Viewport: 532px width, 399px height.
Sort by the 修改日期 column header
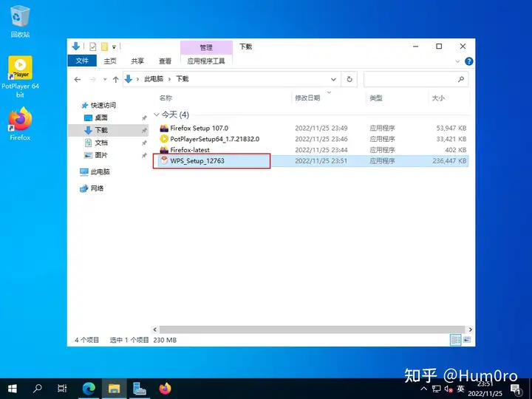(307, 98)
